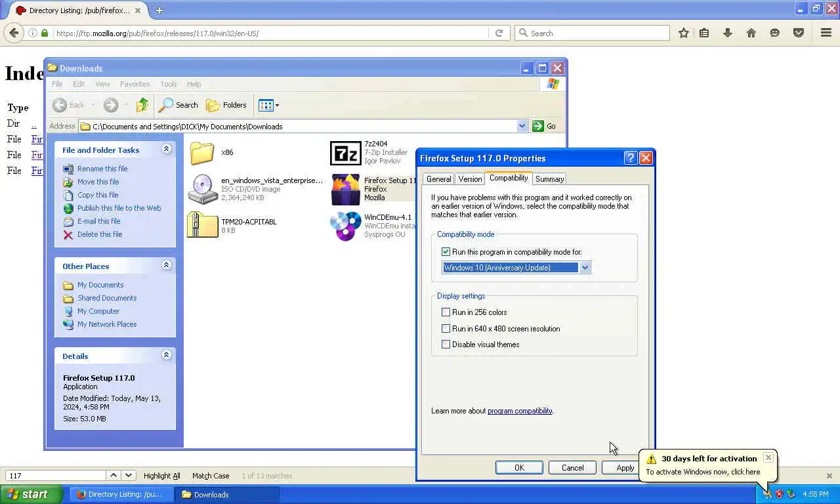Image resolution: width=840 pixels, height=504 pixels.
Task: Uncheck Run this program in compatibility mode
Action: point(446,252)
